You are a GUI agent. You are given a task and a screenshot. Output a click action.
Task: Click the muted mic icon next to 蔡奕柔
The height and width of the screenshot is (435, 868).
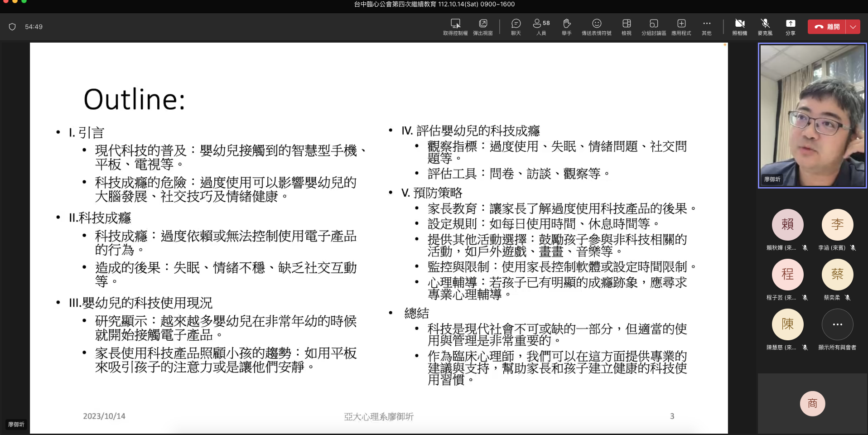click(848, 298)
